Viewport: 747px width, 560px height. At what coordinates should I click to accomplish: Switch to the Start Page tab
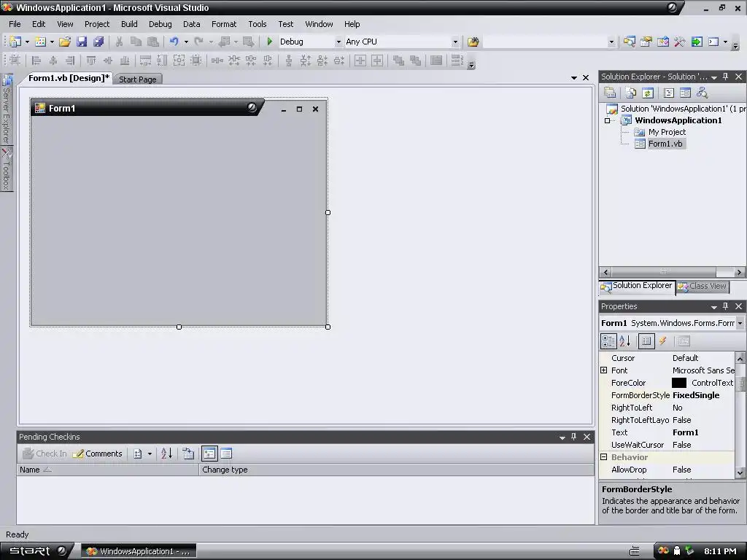138,79
